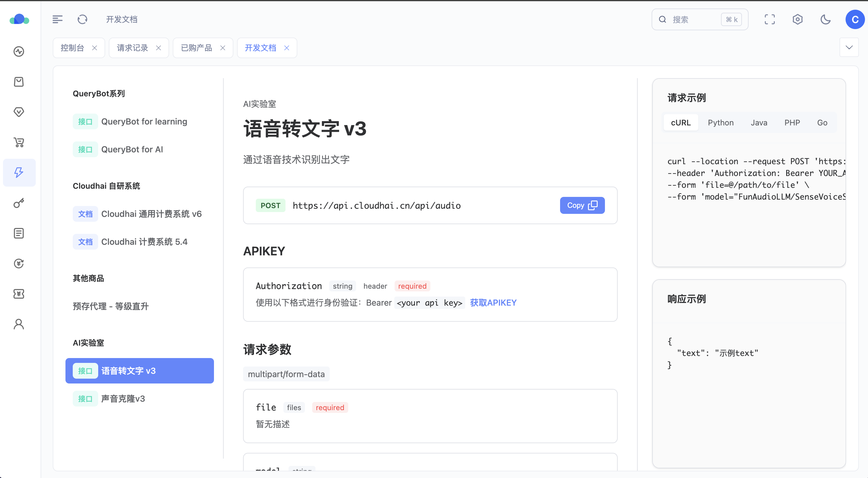Click the API URL text https://api.cloudhai.cn/api/audio
This screenshot has height=478, width=868.
coord(376,205)
